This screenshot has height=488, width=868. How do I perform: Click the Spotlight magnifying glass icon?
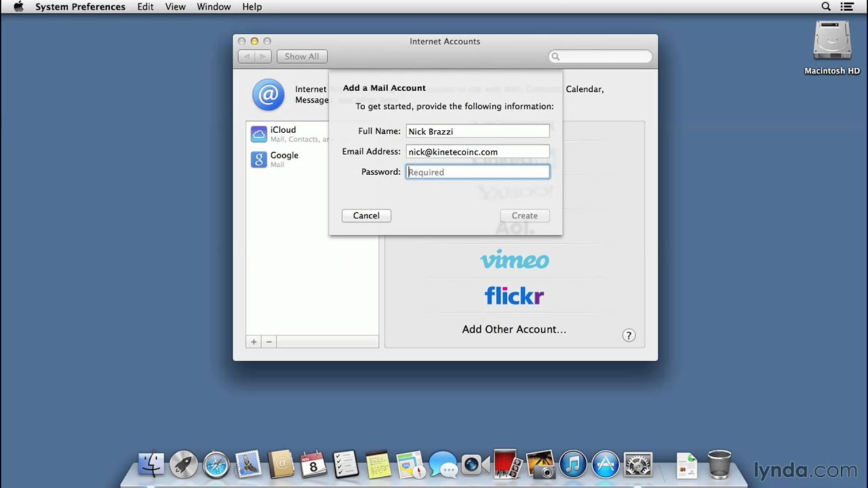tap(826, 7)
